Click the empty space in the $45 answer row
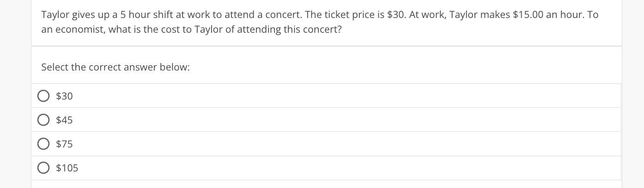 [323, 120]
